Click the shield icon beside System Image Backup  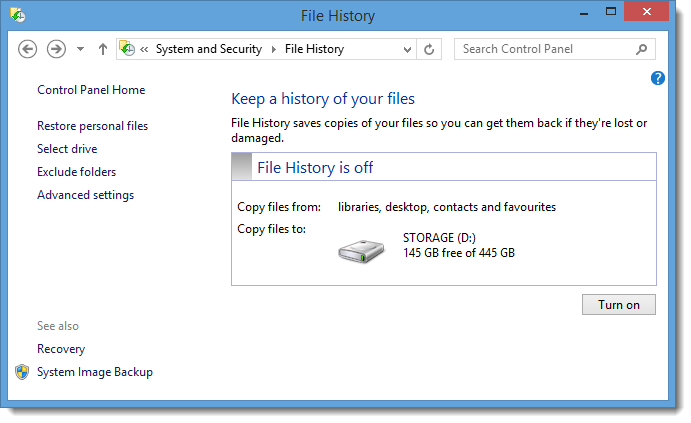[22, 372]
